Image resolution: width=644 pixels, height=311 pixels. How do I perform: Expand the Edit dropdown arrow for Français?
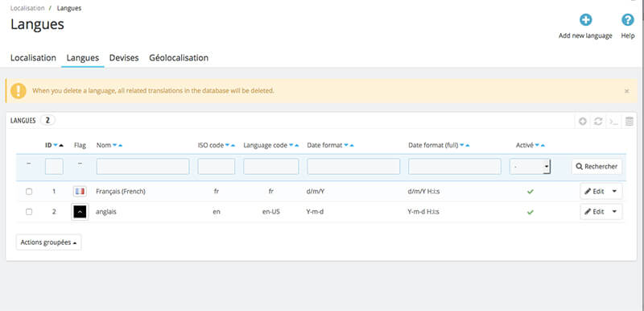tap(614, 192)
